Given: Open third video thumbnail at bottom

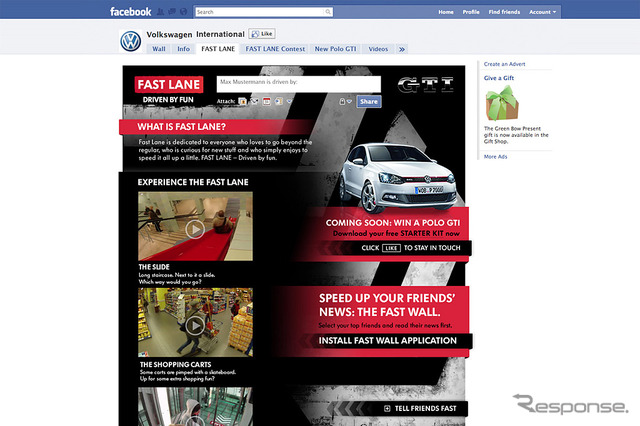Looking at the screenshot, I should tap(195, 406).
